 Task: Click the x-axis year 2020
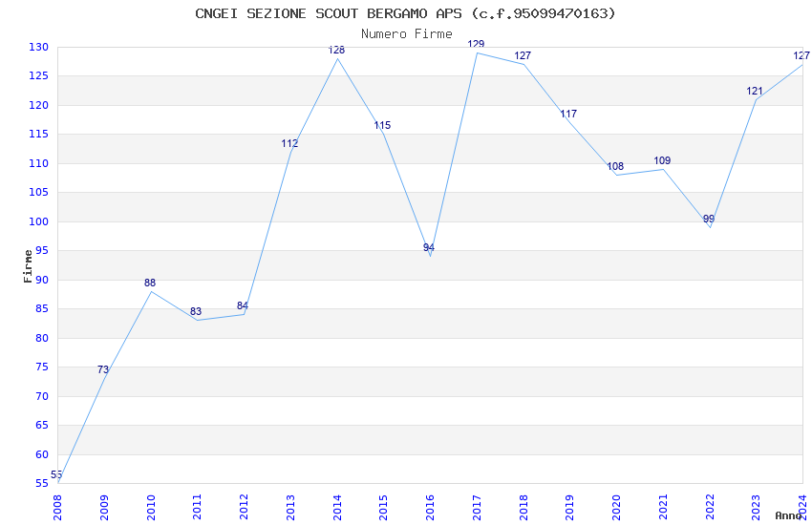616,508
